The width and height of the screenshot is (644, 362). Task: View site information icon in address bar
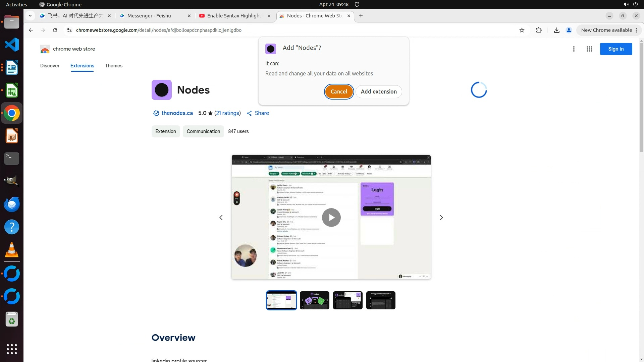(x=69, y=30)
